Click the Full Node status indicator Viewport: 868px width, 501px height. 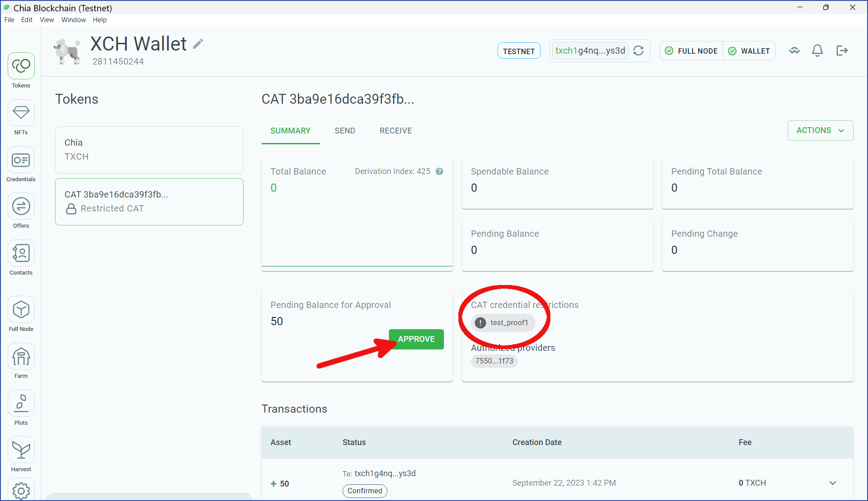[x=692, y=51]
